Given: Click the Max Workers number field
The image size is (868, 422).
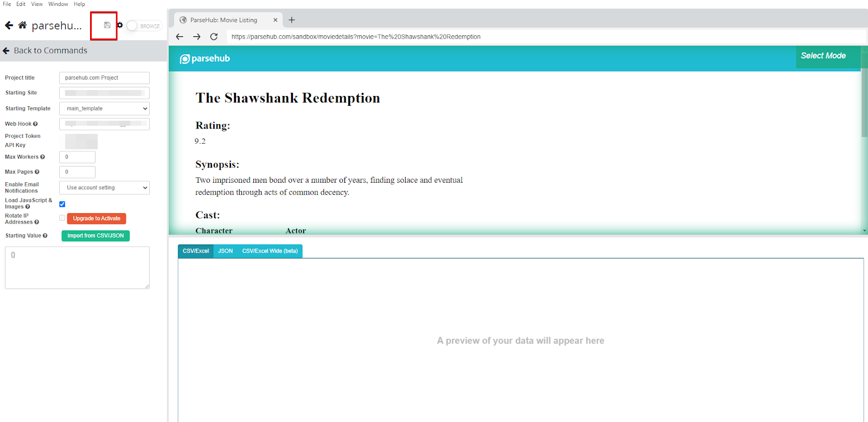Looking at the screenshot, I should 77,157.
